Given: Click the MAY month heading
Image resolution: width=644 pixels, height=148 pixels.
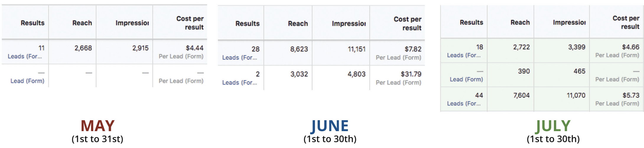Looking at the screenshot, I should (x=97, y=126).
